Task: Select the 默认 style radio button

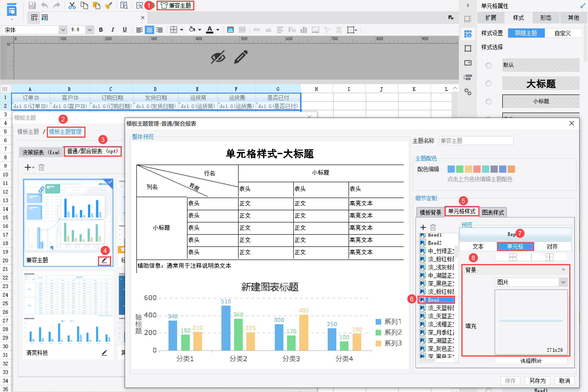Action: (x=488, y=65)
